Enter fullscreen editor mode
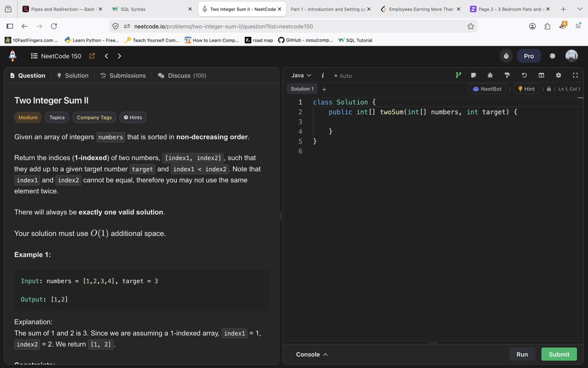The image size is (588, 368). (x=575, y=75)
